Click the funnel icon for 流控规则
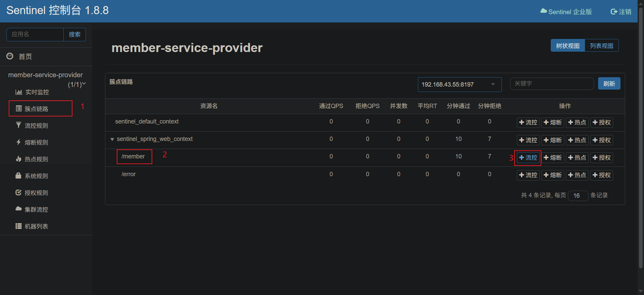This screenshot has width=644, height=295. point(18,125)
